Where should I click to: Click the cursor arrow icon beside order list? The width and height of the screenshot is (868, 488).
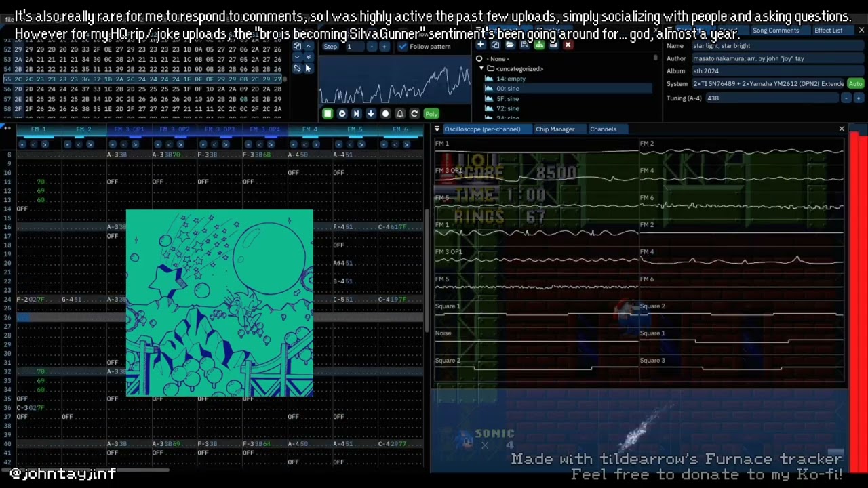click(309, 68)
